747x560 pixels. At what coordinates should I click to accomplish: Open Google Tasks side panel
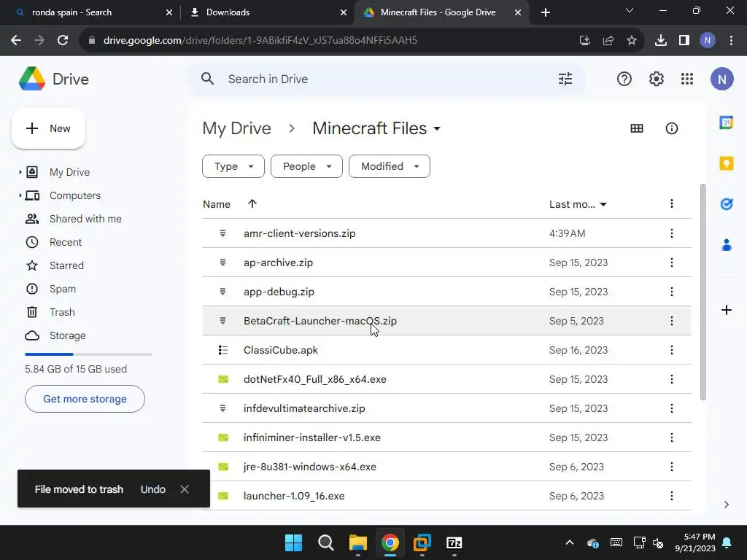726,204
